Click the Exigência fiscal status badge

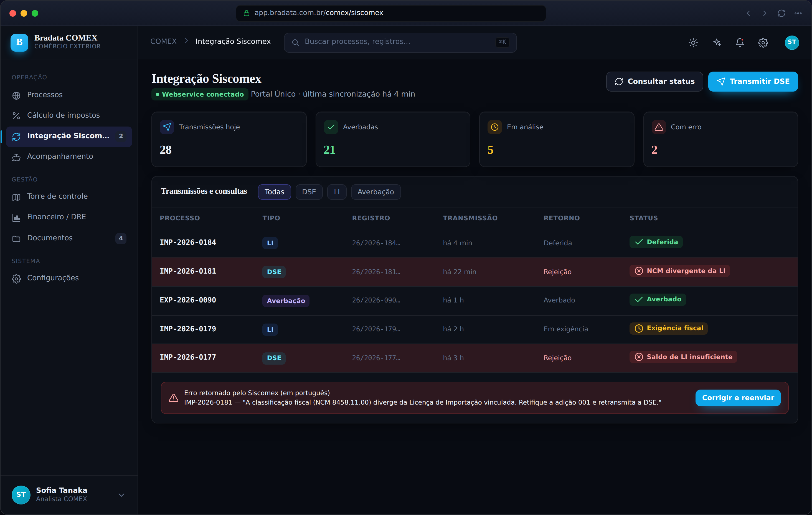668,328
